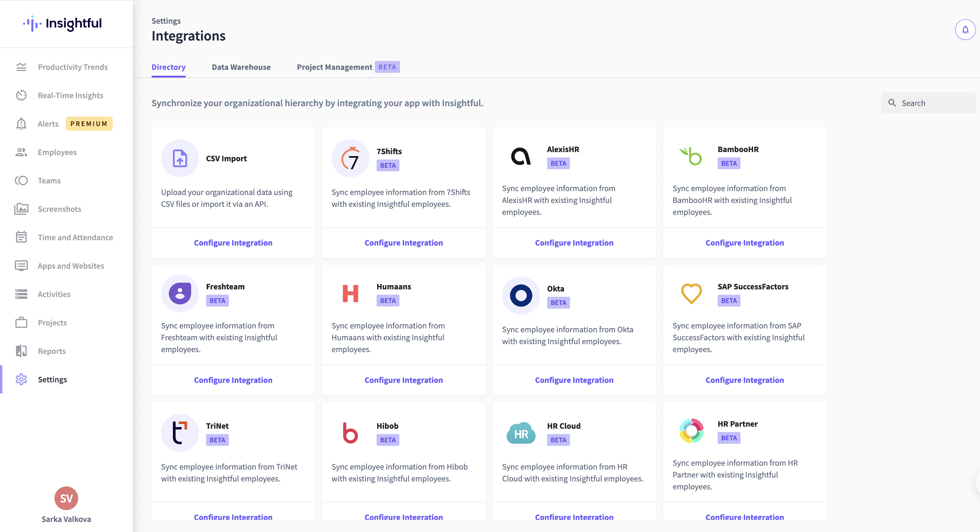
Task: Configure Integration for CSV Import
Action: (233, 243)
